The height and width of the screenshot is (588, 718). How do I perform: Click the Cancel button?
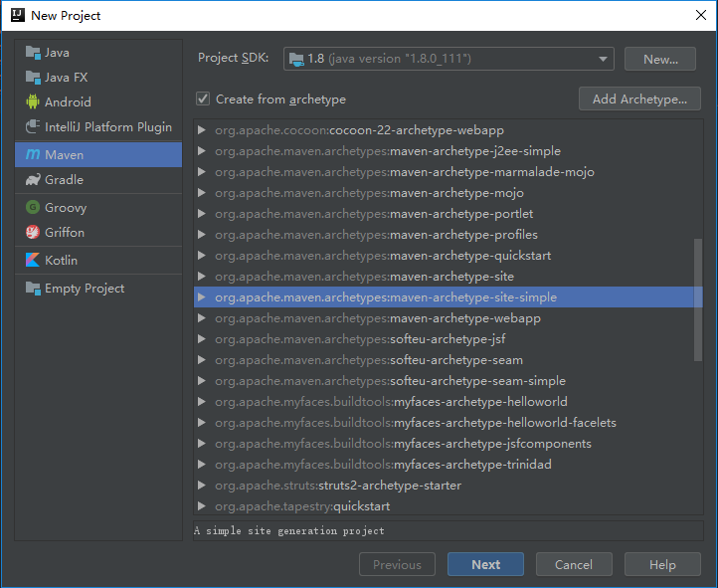[x=574, y=564]
